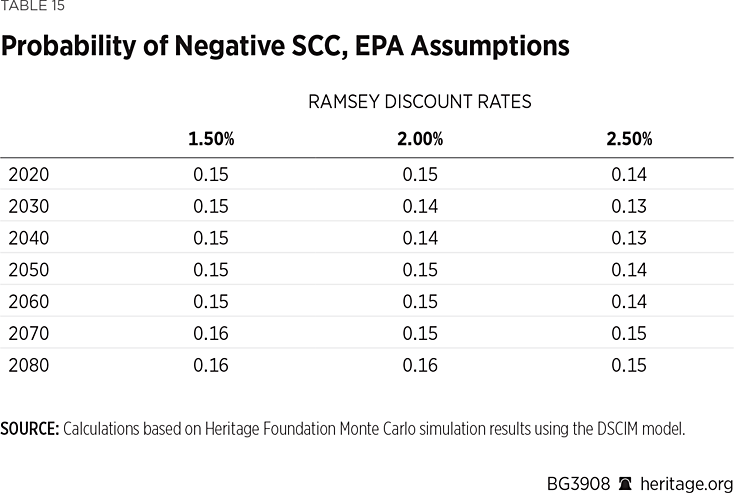This screenshot has height=493, width=734.
Task: Select the 2060 row label
Action: [28, 302]
